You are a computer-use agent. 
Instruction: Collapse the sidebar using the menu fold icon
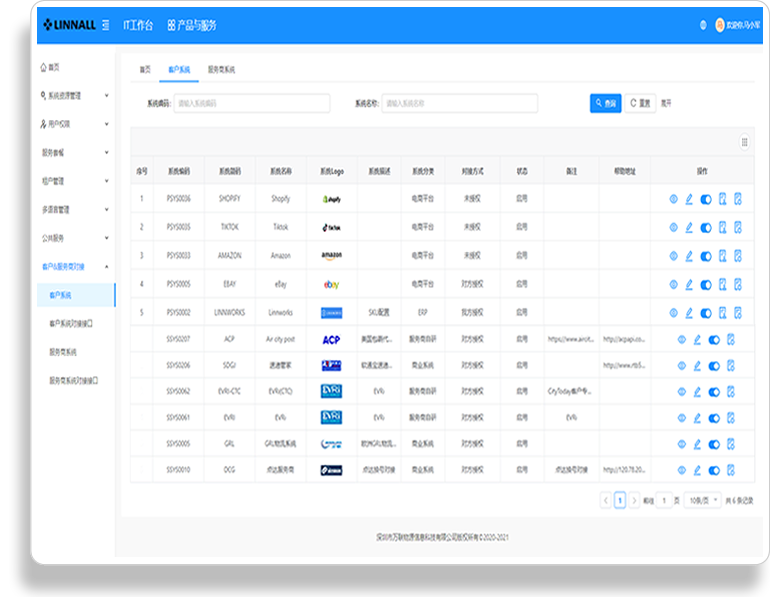click(106, 25)
